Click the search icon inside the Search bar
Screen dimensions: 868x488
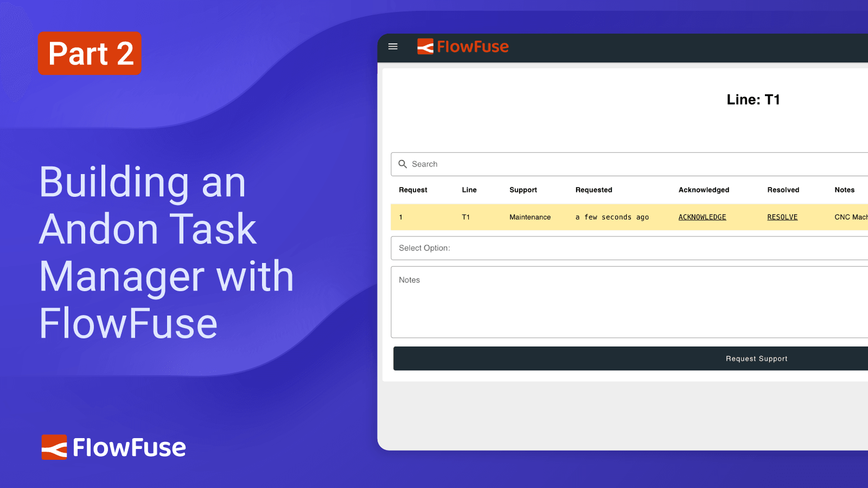pyautogui.click(x=403, y=164)
